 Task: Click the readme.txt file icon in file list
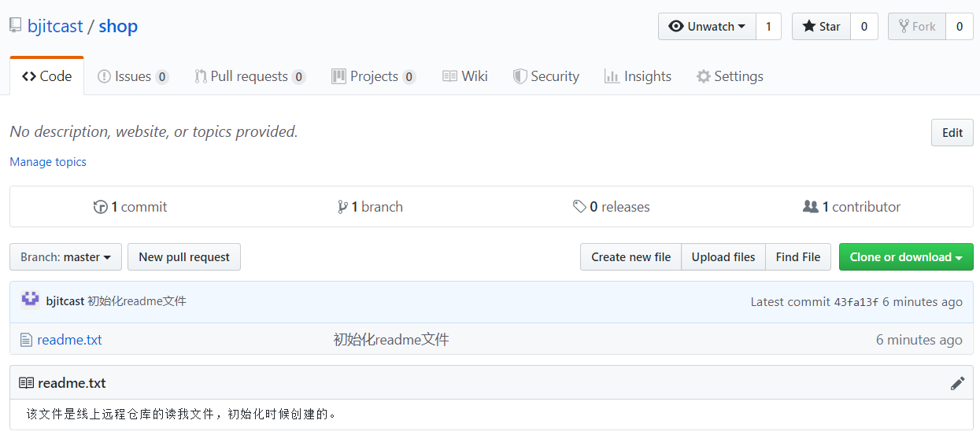pyautogui.click(x=26, y=340)
